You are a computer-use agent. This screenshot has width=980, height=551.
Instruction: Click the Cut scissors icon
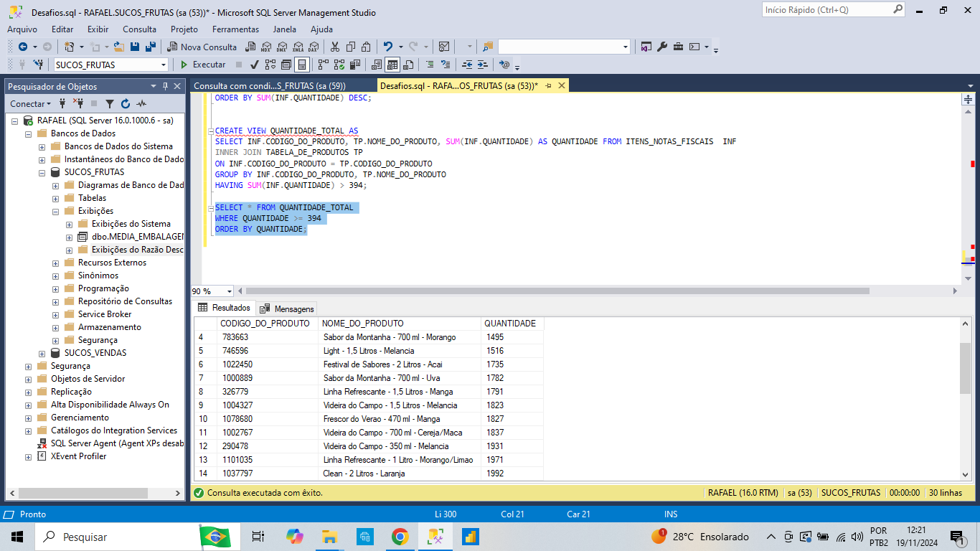tap(334, 47)
